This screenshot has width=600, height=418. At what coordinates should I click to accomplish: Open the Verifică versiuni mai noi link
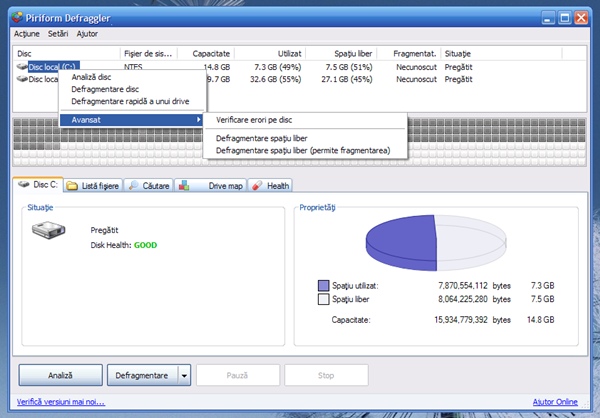pos(60,402)
